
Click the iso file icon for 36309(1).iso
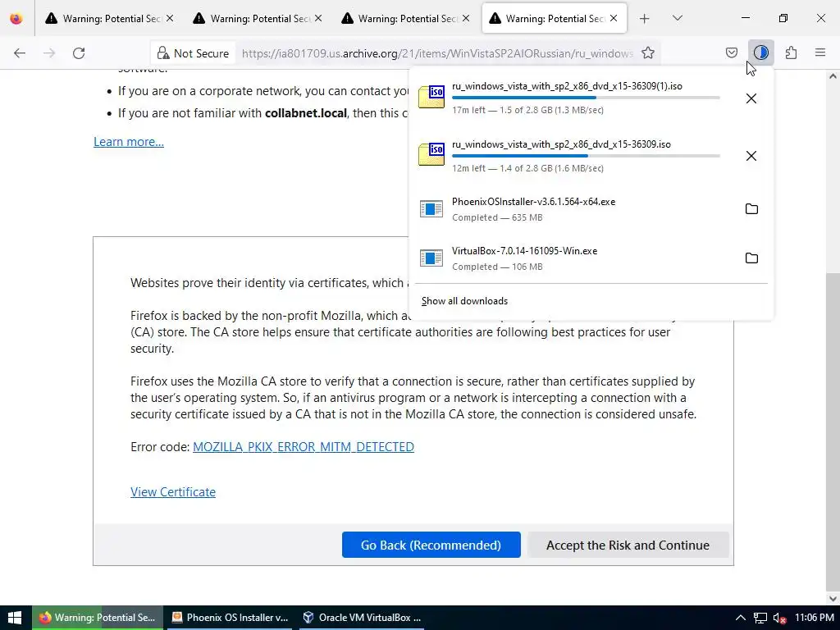point(431,97)
